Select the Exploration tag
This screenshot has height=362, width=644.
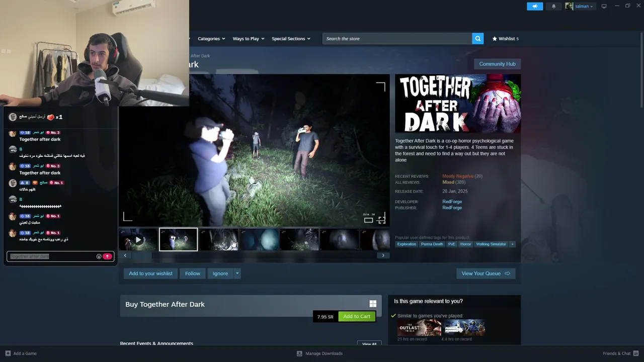(407, 244)
